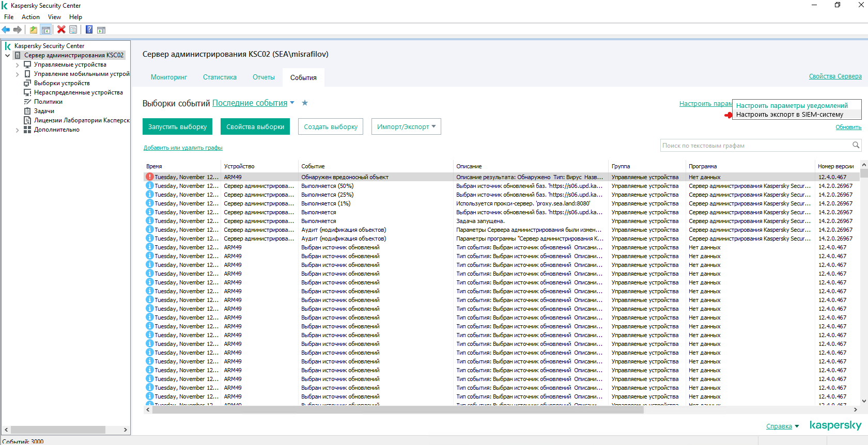Image resolution: width=868 pixels, height=445 pixels.
Task: Switch to the Статистика tab
Action: coord(220,77)
